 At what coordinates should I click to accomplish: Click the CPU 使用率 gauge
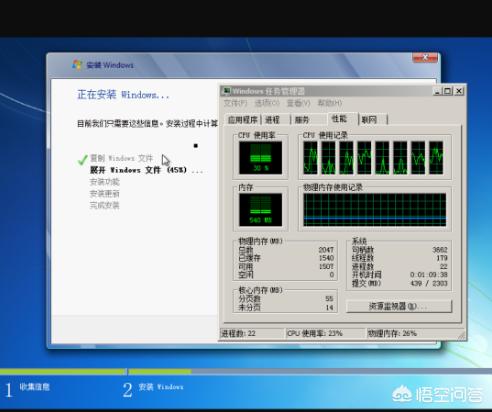260,158
